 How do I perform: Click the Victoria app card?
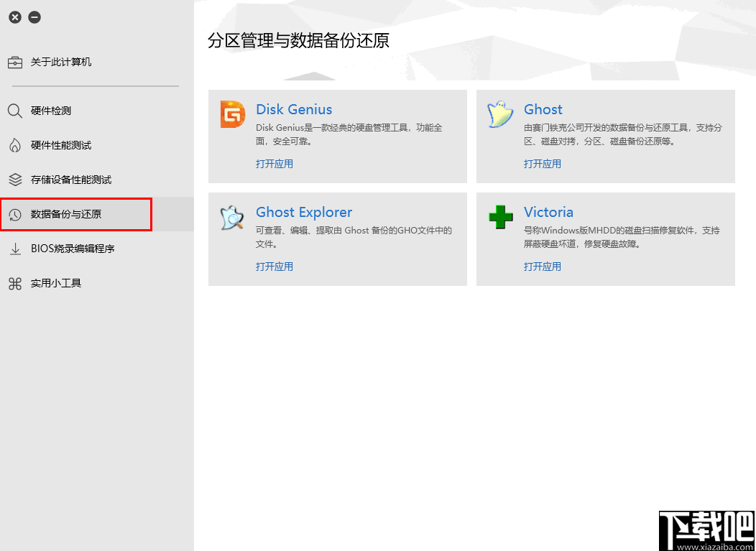click(605, 239)
